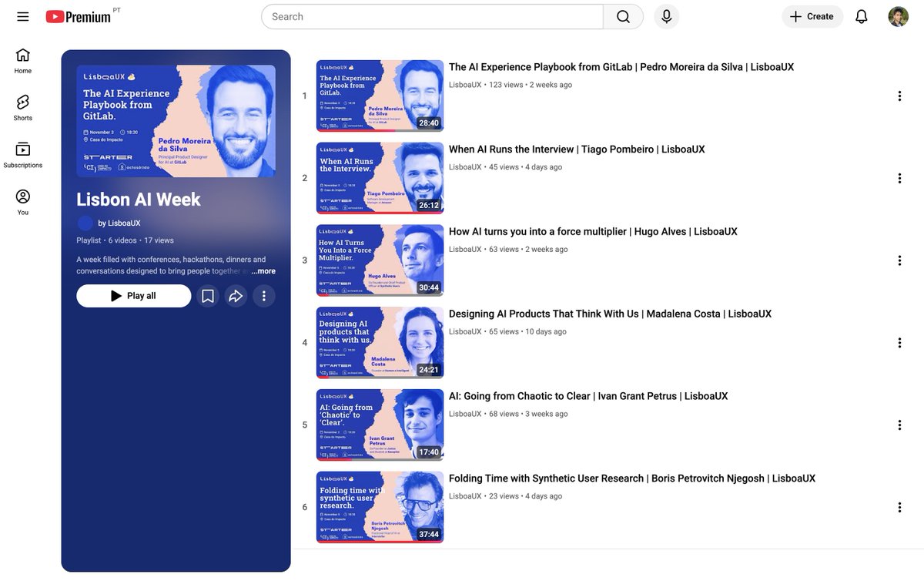Open options for When AI Runs the Interview

point(899,179)
